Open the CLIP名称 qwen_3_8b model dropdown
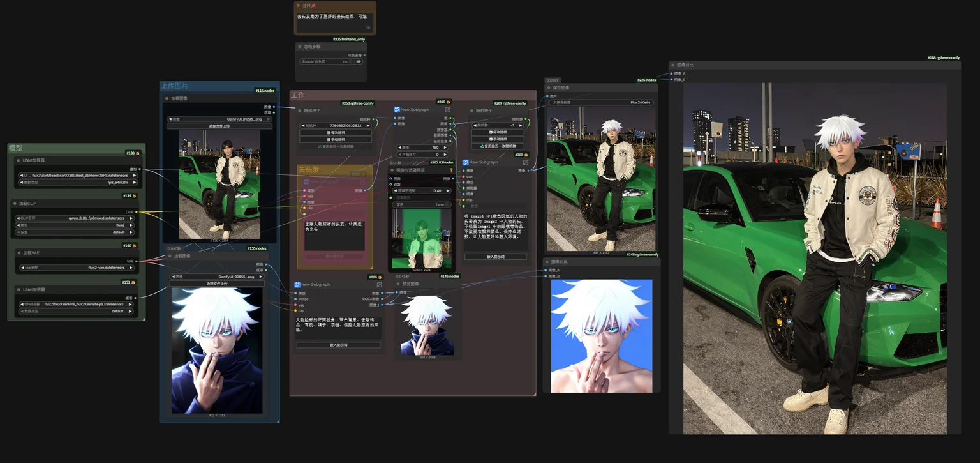 coord(75,218)
